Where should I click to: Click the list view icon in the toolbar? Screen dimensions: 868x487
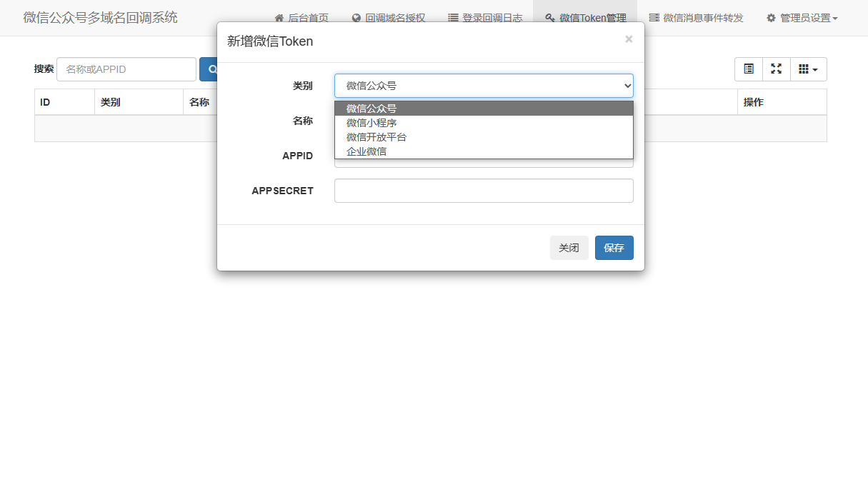click(748, 69)
